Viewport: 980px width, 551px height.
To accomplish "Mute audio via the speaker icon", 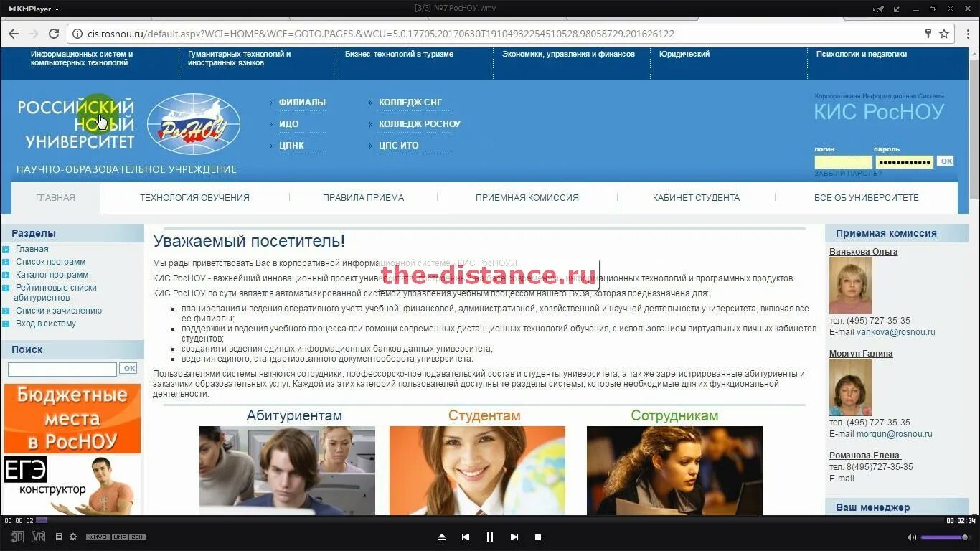I will pos(912,537).
